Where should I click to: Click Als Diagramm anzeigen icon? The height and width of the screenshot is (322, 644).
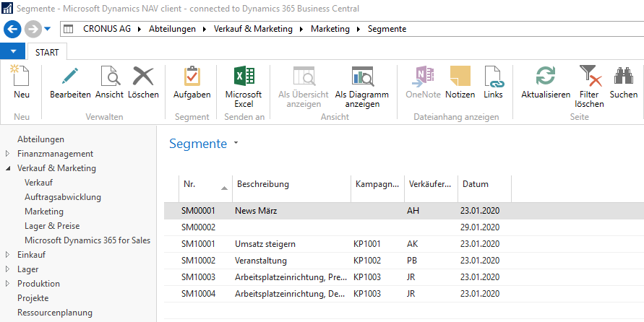click(362, 76)
